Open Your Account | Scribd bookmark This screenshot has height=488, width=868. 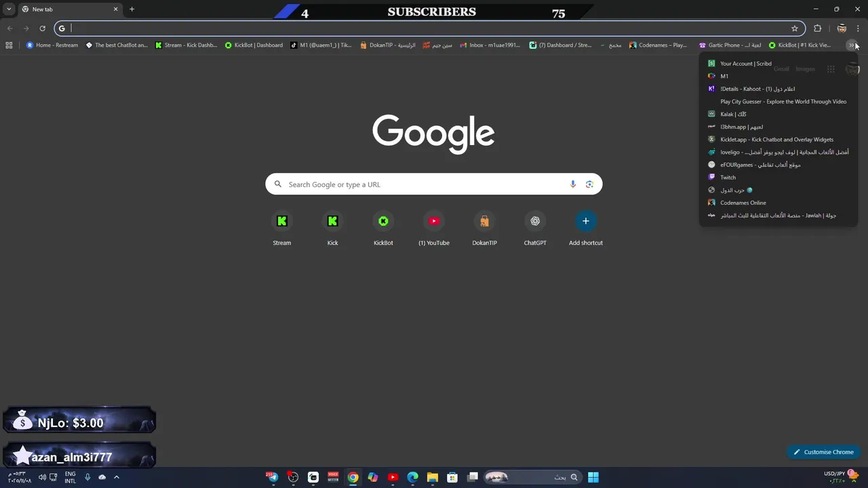coord(778,64)
